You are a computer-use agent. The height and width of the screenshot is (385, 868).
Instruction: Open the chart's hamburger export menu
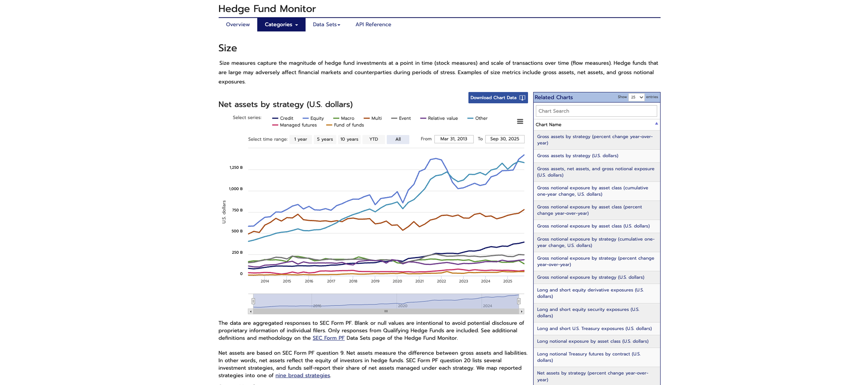coord(520,121)
